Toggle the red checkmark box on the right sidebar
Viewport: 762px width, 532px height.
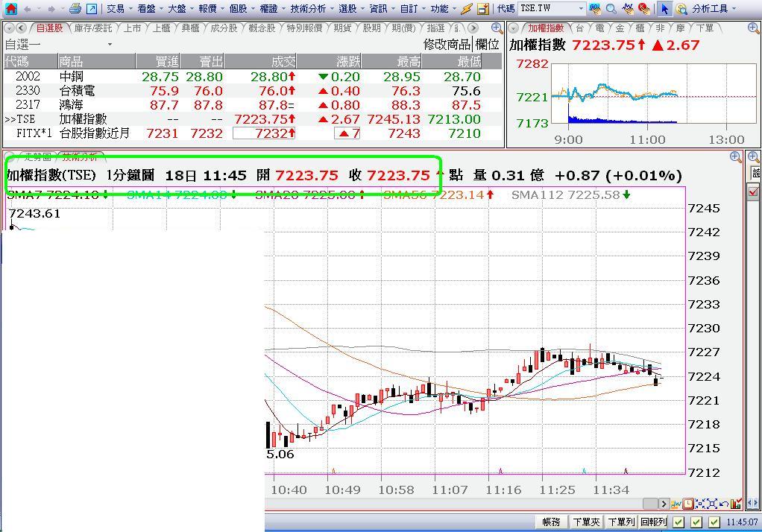753,192
